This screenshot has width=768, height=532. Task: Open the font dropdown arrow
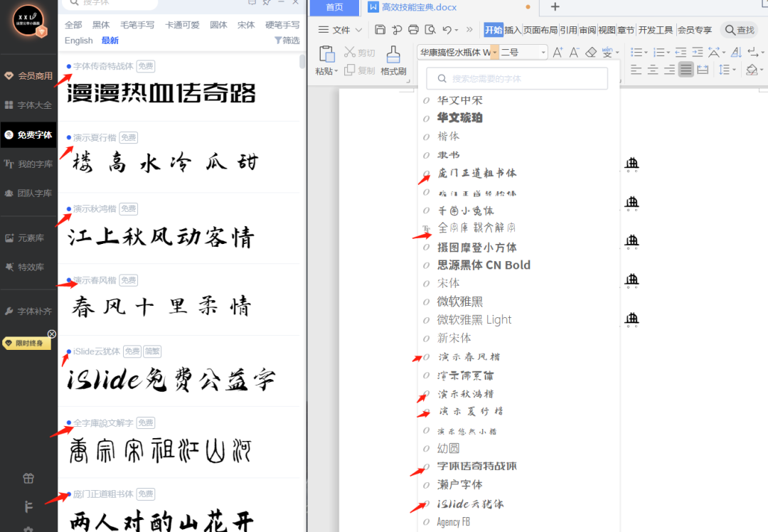tap(495, 53)
